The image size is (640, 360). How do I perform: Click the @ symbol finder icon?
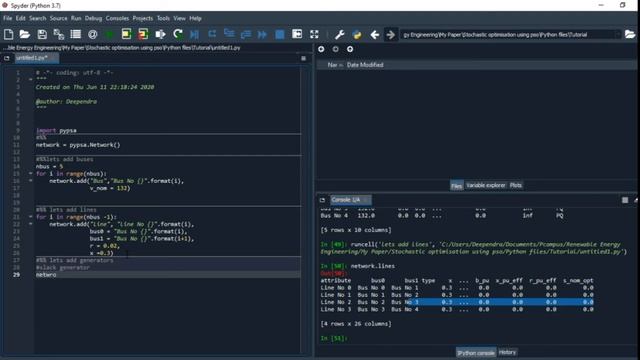coord(93,35)
